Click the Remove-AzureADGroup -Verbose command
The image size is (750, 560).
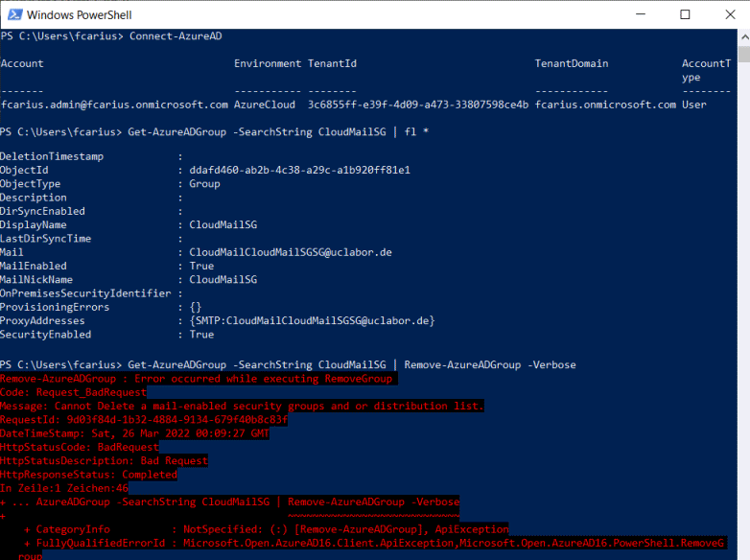(490, 365)
